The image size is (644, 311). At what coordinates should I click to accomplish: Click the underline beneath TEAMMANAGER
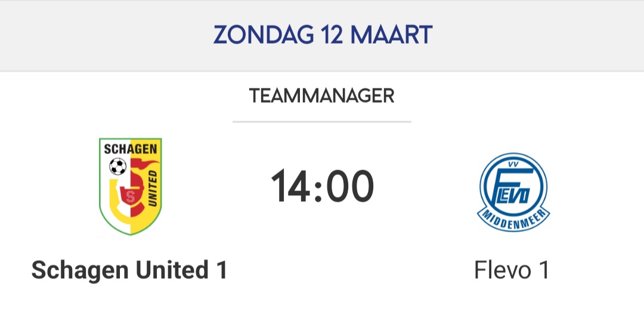point(322,122)
